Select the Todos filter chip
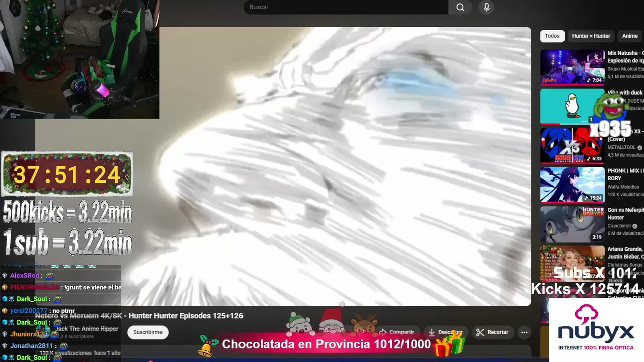This screenshot has width=644, height=362. (552, 36)
